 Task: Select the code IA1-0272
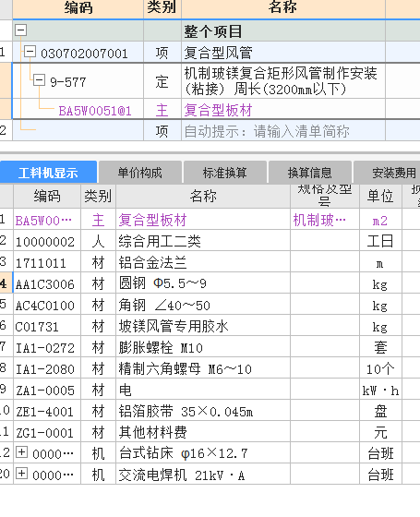45,348
